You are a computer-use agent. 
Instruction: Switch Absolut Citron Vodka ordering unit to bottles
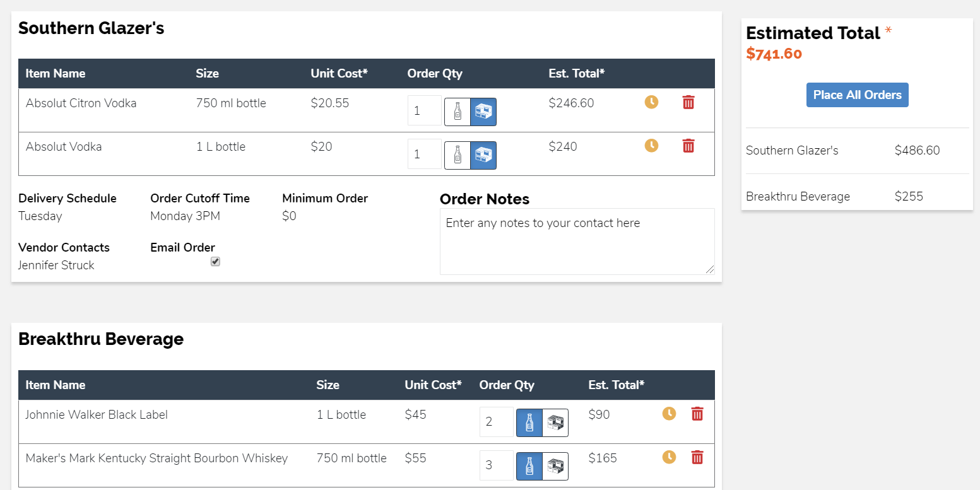[457, 111]
